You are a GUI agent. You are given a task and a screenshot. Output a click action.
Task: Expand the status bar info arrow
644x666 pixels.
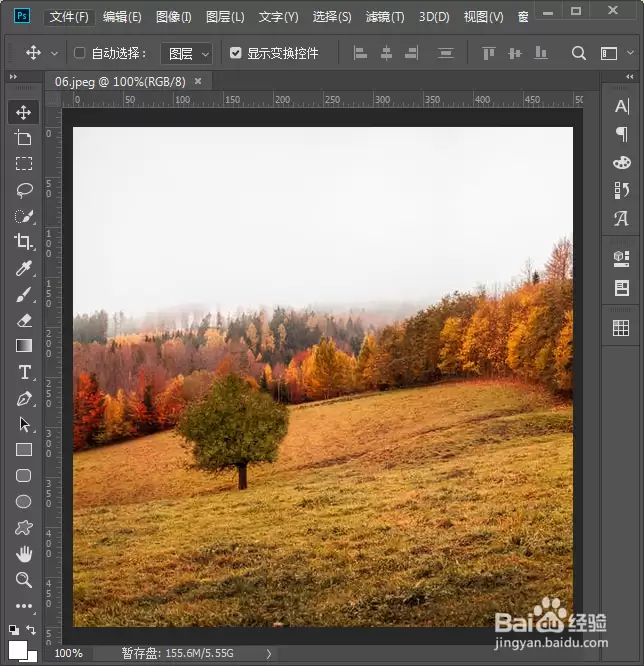tap(269, 654)
